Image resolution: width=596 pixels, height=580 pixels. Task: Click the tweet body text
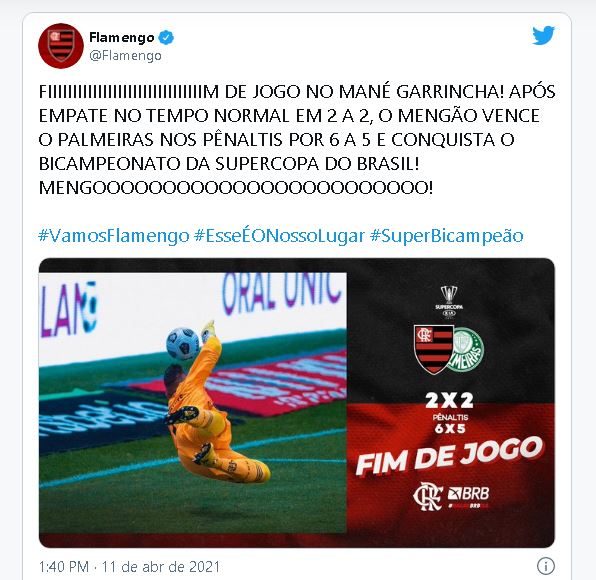click(x=297, y=139)
